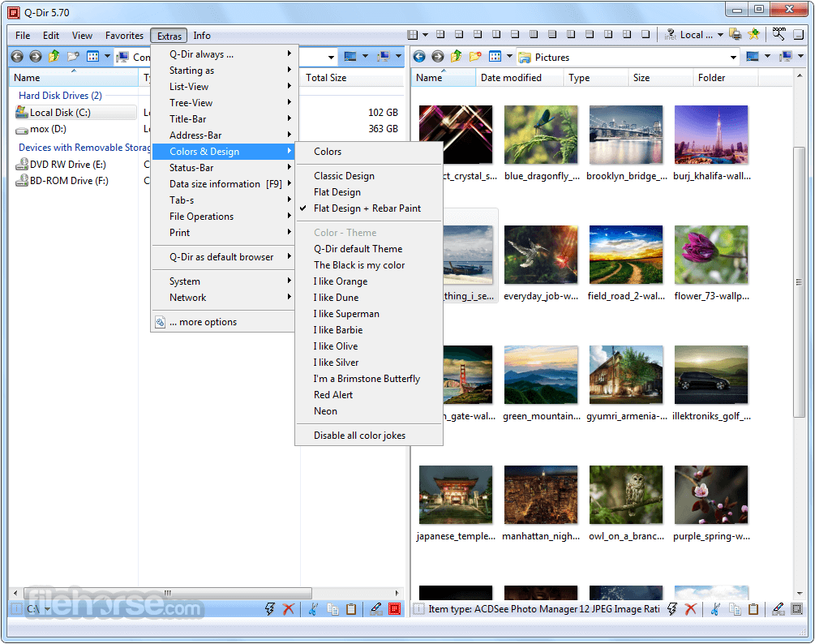This screenshot has width=815, height=644.
Task: Toggle Flat Design + Rebar Paint option
Action: [x=368, y=208]
